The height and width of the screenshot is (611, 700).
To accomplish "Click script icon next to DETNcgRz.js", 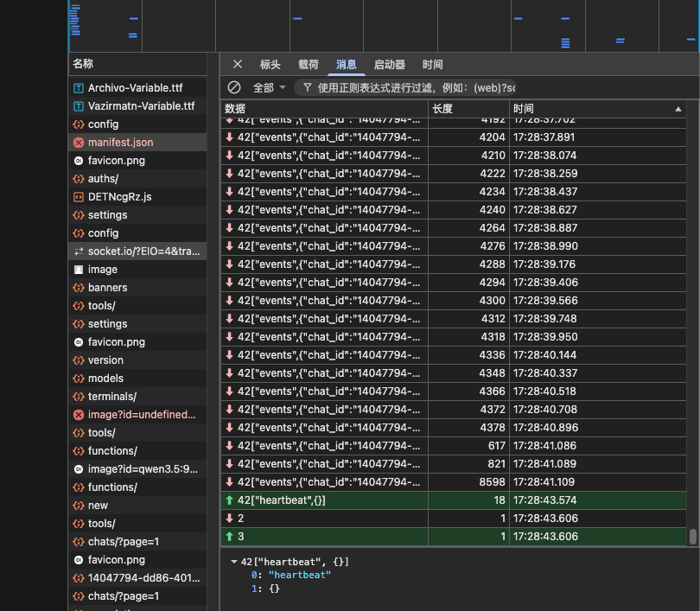I will click(79, 197).
